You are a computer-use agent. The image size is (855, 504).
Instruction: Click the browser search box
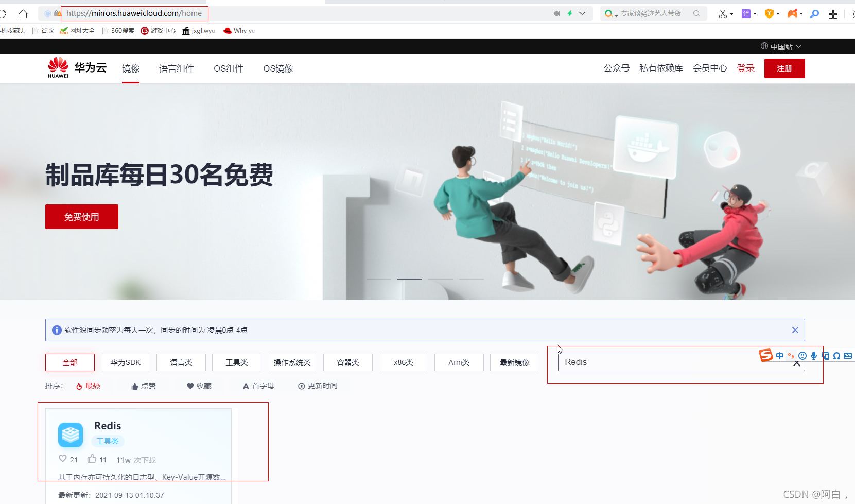[653, 13]
